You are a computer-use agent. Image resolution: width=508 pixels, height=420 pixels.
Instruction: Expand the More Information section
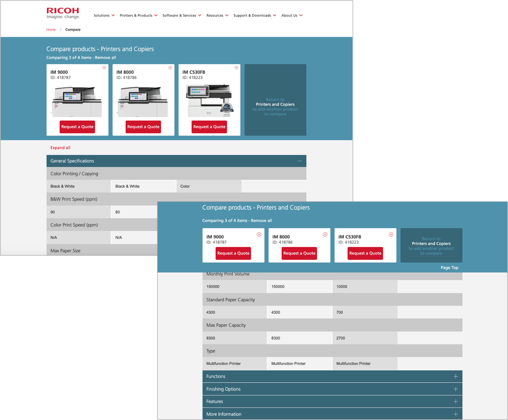point(332,414)
